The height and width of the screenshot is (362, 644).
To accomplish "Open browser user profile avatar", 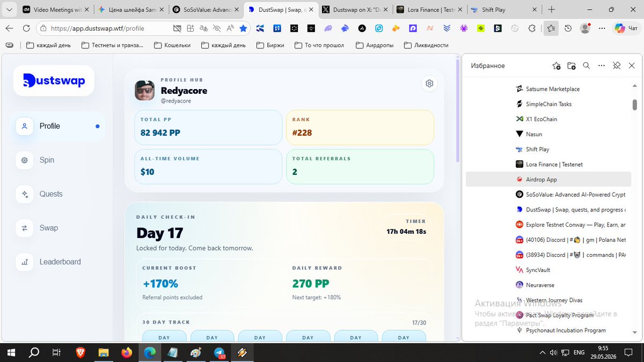I will pos(585,28).
